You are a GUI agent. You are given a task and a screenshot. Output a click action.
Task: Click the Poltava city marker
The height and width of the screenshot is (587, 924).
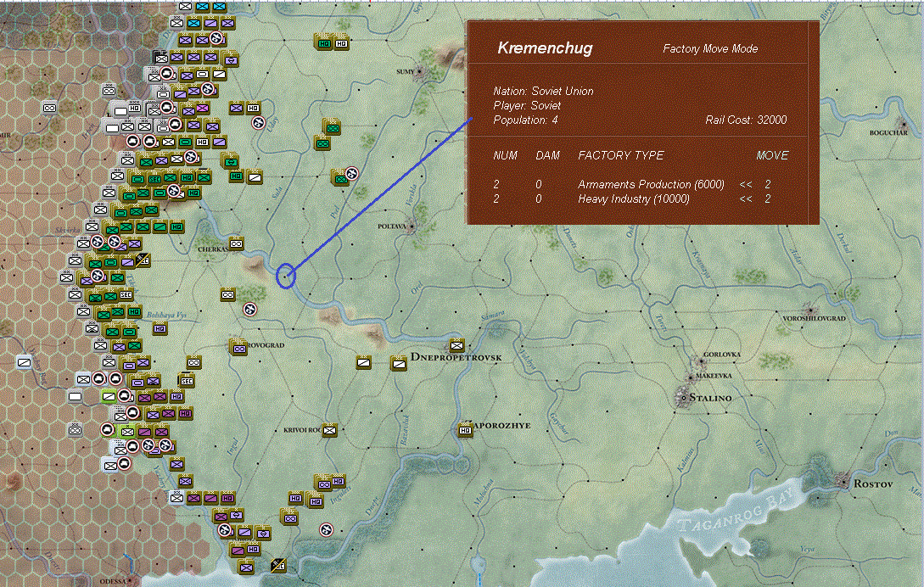(412, 226)
